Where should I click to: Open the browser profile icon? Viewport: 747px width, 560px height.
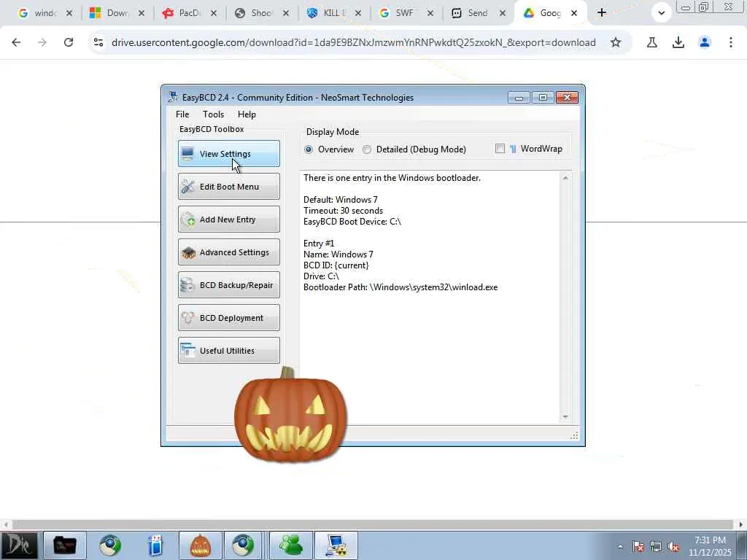click(x=705, y=42)
